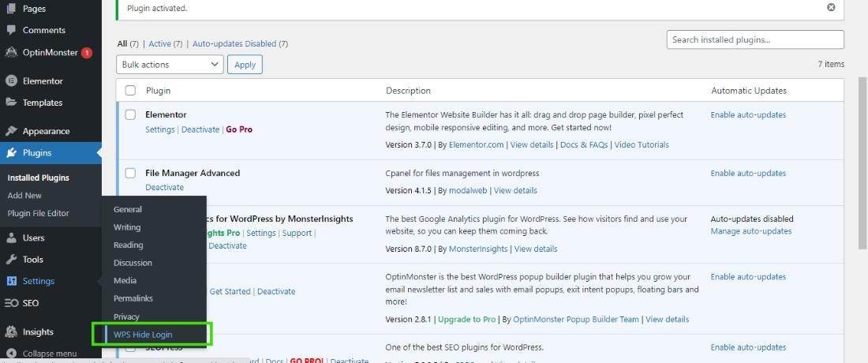The image size is (868, 363).
Task: Filter plugins by Active
Action: [x=160, y=43]
